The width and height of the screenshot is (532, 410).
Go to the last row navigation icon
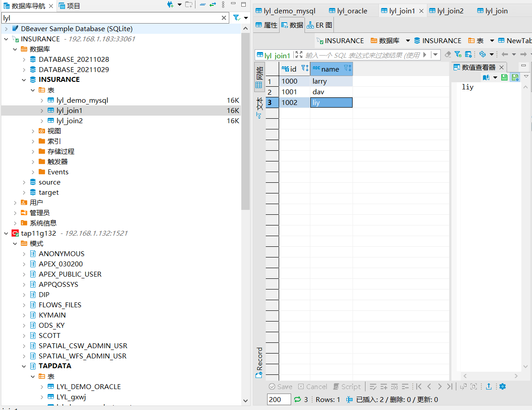450,386
